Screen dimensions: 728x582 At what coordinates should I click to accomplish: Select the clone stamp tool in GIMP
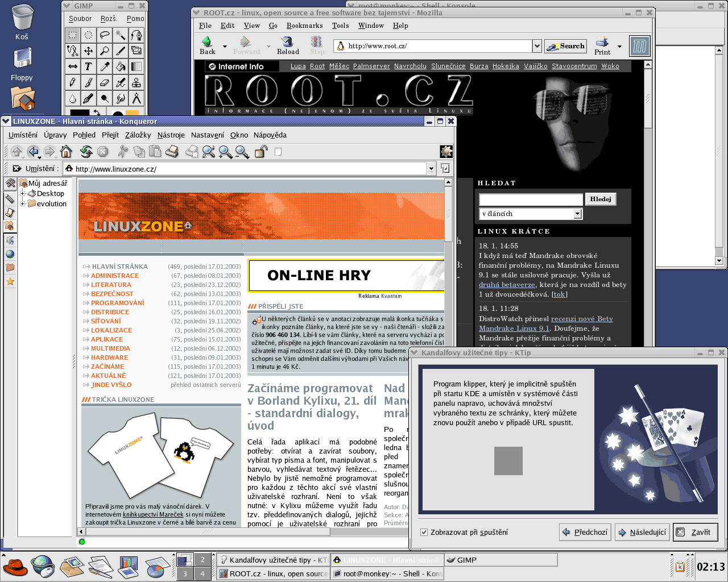pos(136,83)
